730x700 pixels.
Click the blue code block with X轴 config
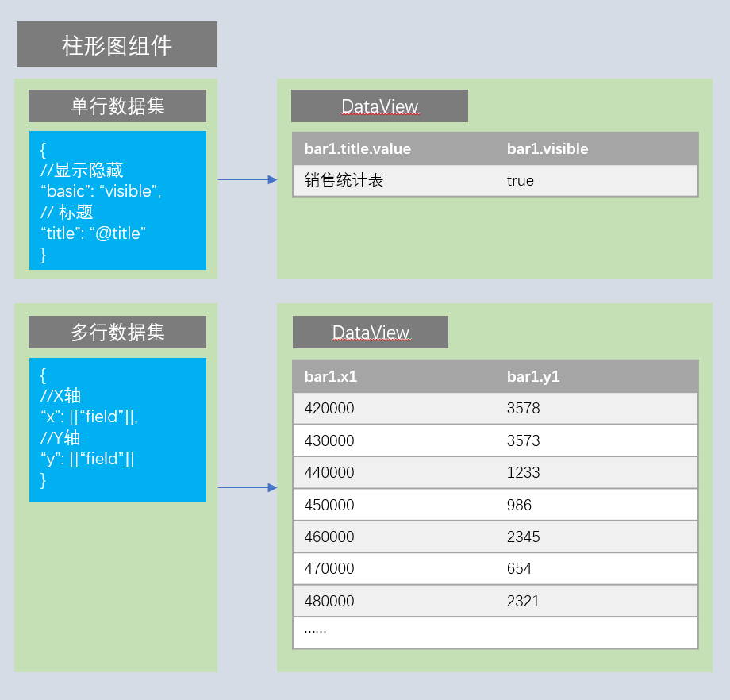pos(117,429)
